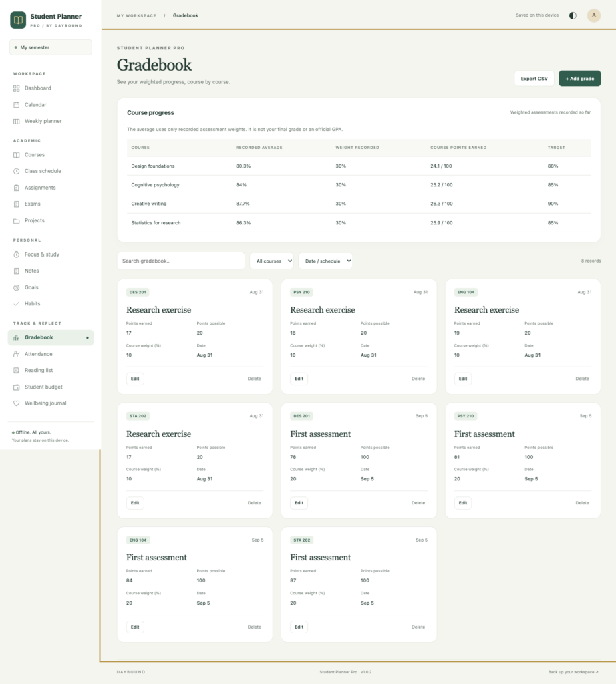The image size is (616, 684).
Task: Click the ENG 104 tag on First assessment
Action: [x=138, y=540]
